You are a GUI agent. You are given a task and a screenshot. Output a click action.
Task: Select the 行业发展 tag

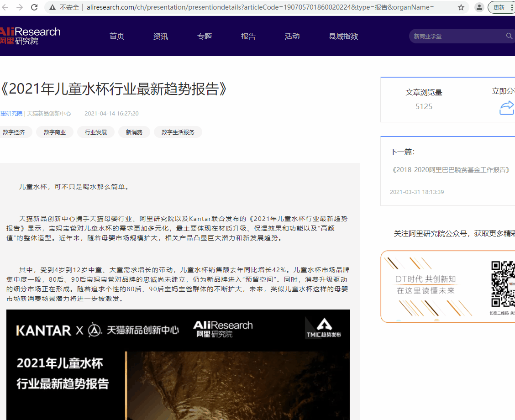[x=96, y=132]
